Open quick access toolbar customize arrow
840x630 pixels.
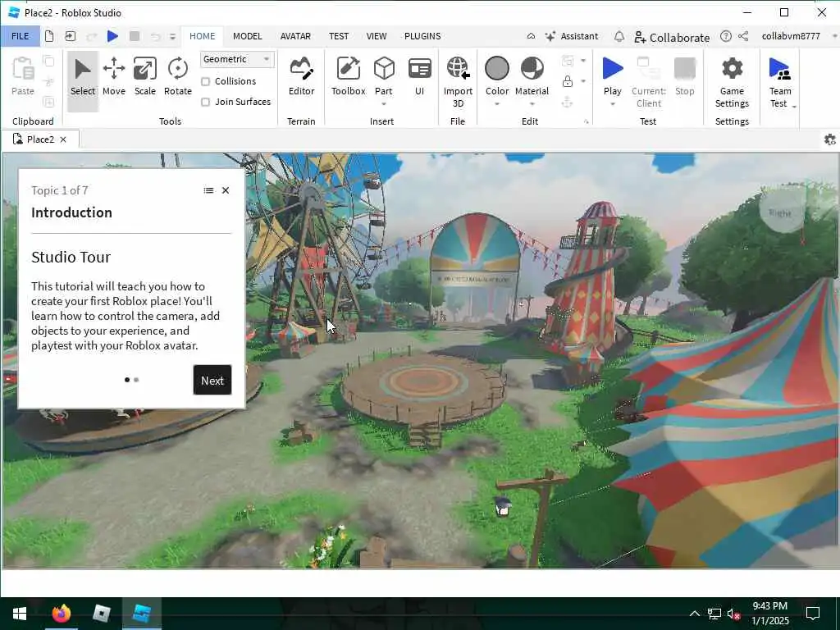tap(172, 36)
